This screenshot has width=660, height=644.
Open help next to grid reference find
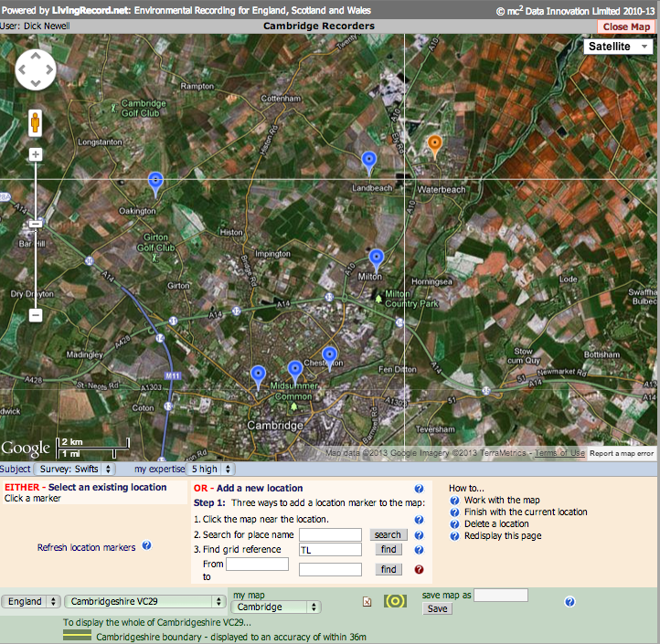(x=419, y=550)
